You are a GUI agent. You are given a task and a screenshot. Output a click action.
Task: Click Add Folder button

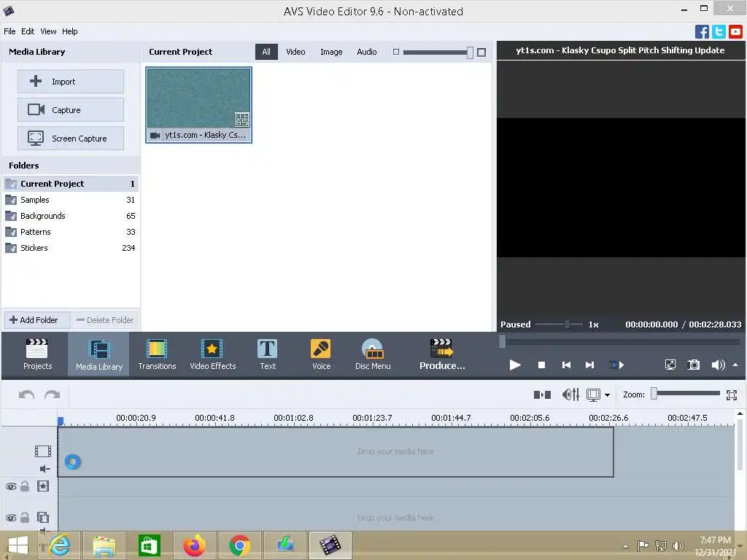point(37,320)
